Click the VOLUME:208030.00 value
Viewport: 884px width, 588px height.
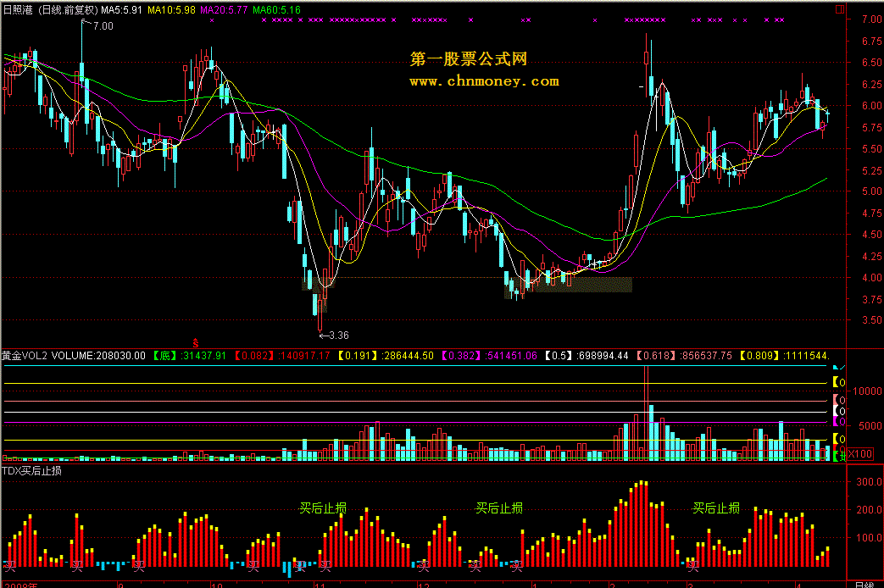(x=98, y=356)
